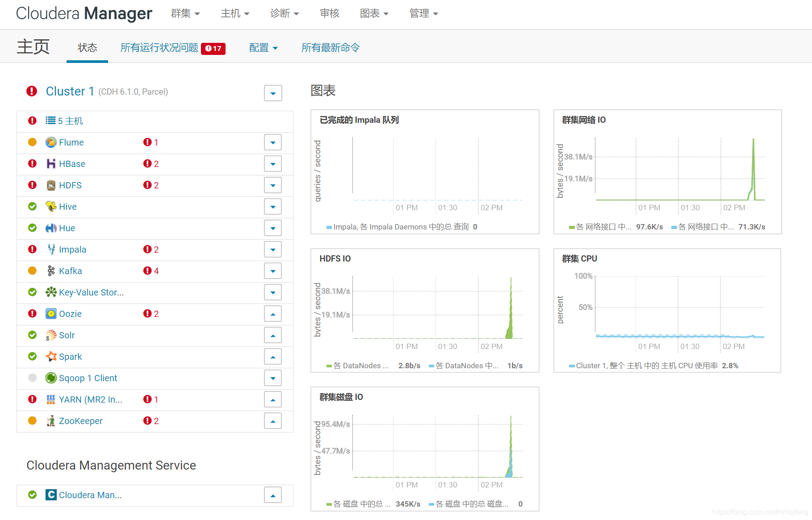Click the Impala service icon
Viewport: 812px width, 520px height.
click(51, 250)
